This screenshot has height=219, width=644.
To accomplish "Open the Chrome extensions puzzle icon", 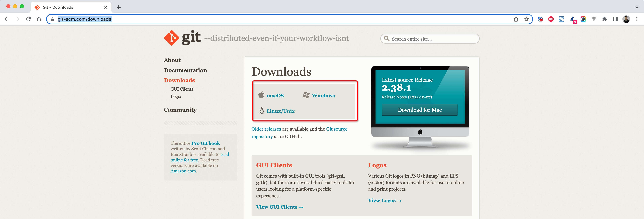I will click(605, 19).
